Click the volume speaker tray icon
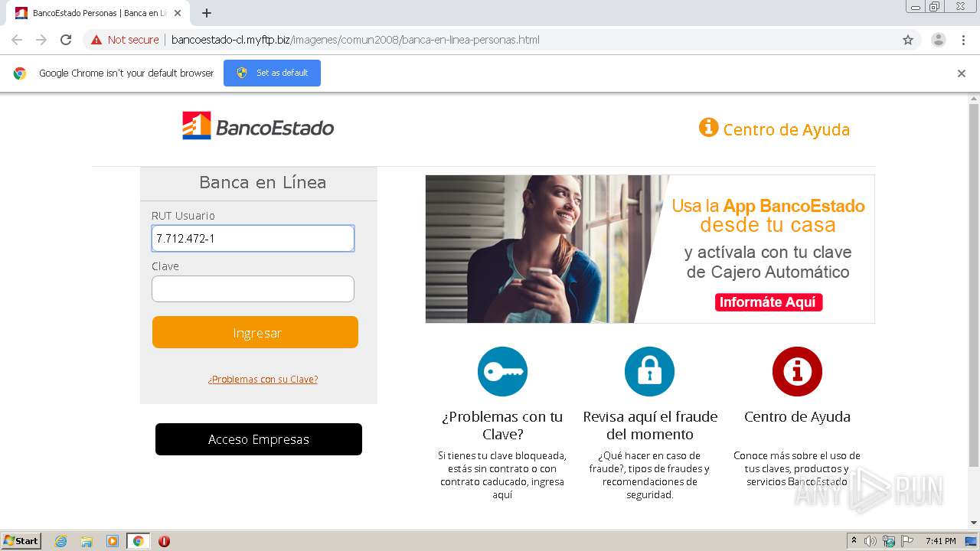 [871, 541]
